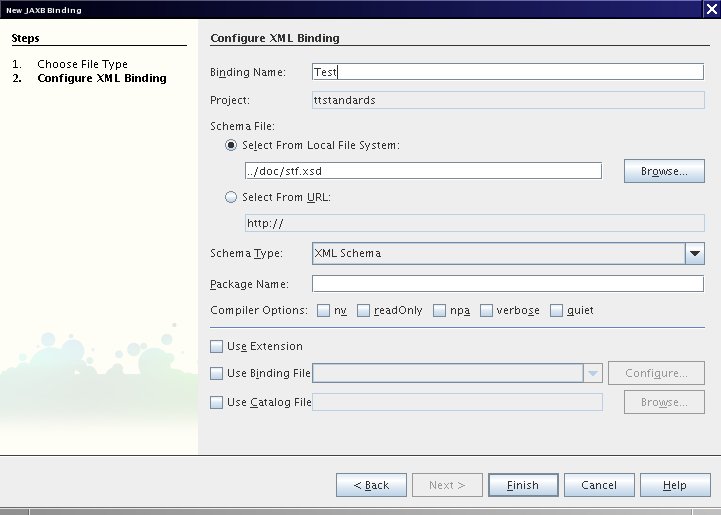Go back with the Back button
Image resolution: width=721 pixels, height=515 pixels.
coord(371,485)
